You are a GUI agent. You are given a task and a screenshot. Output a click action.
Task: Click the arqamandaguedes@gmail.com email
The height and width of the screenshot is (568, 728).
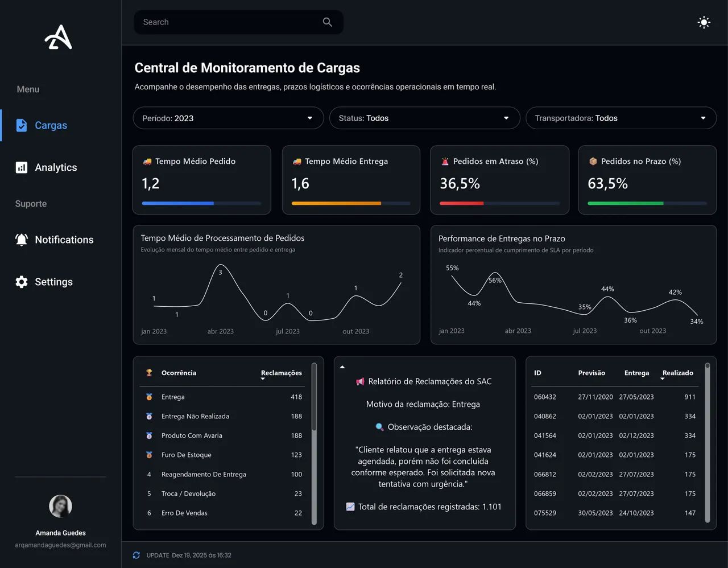point(60,545)
